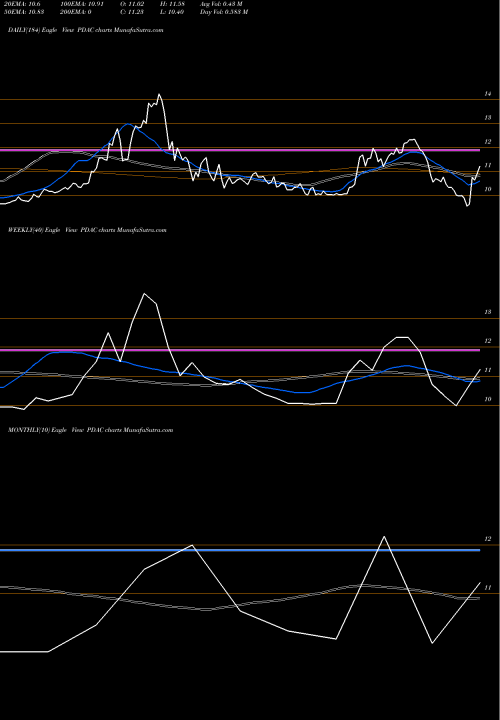Click the 13 price label on weekly chart

[x=488, y=312]
